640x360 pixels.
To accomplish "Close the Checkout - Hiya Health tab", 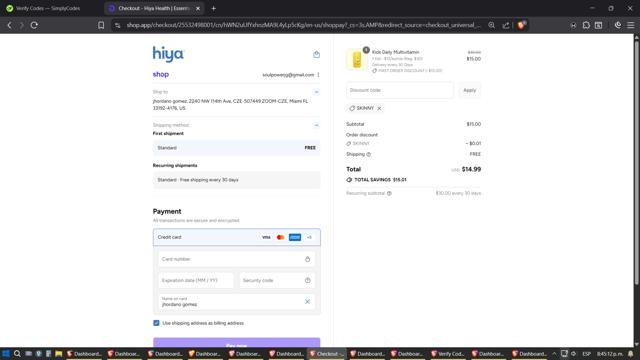I will pyautogui.click(x=198, y=8).
